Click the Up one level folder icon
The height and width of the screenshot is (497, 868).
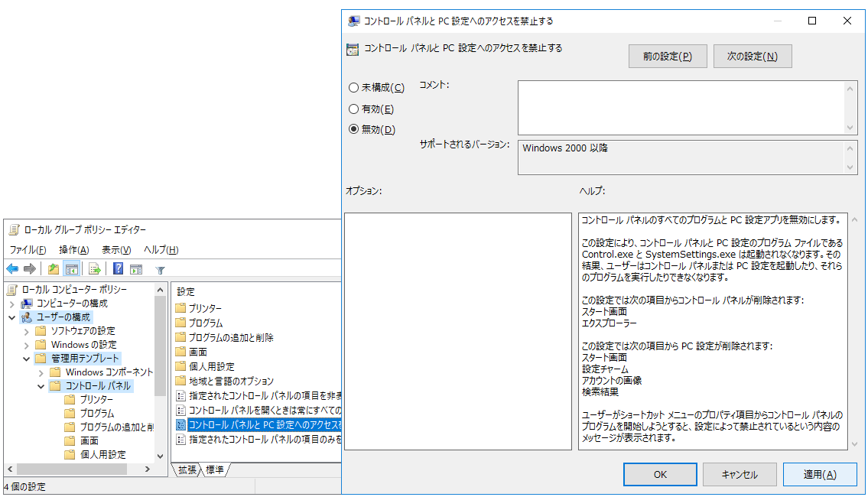point(53,269)
